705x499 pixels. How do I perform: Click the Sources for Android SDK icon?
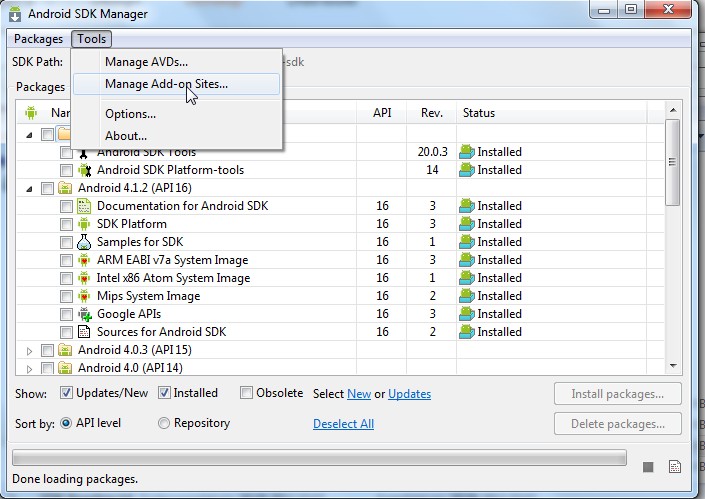(x=84, y=332)
